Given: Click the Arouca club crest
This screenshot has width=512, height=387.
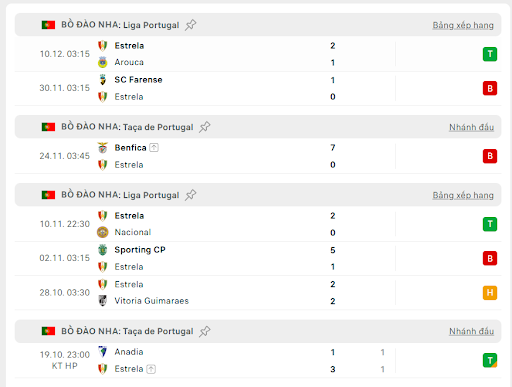Looking at the screenshot, I should pos(103,62).
